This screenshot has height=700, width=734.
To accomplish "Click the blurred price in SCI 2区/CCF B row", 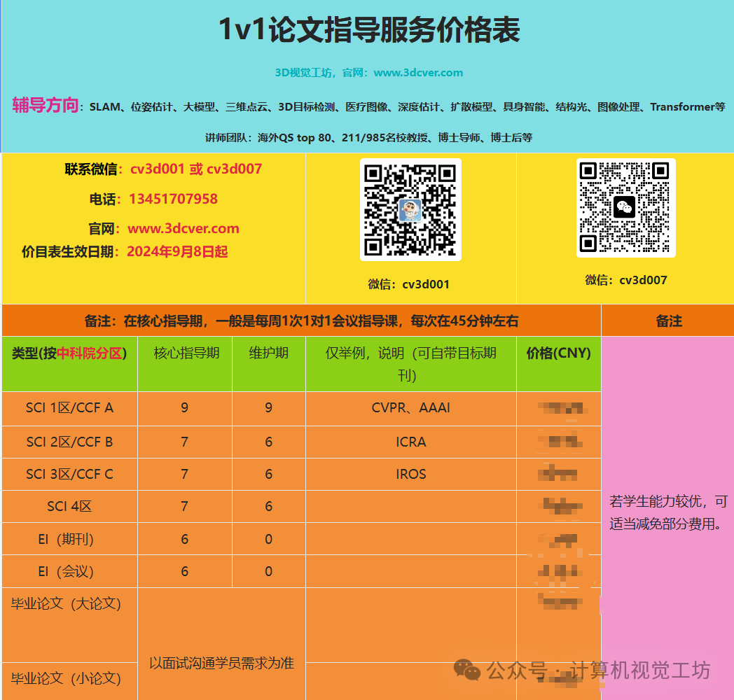I will (561, 441).
